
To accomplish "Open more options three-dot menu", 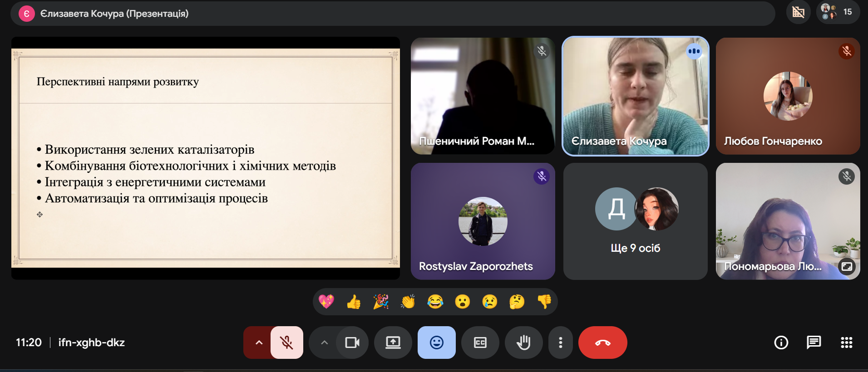I will click(x=560, y=343).
